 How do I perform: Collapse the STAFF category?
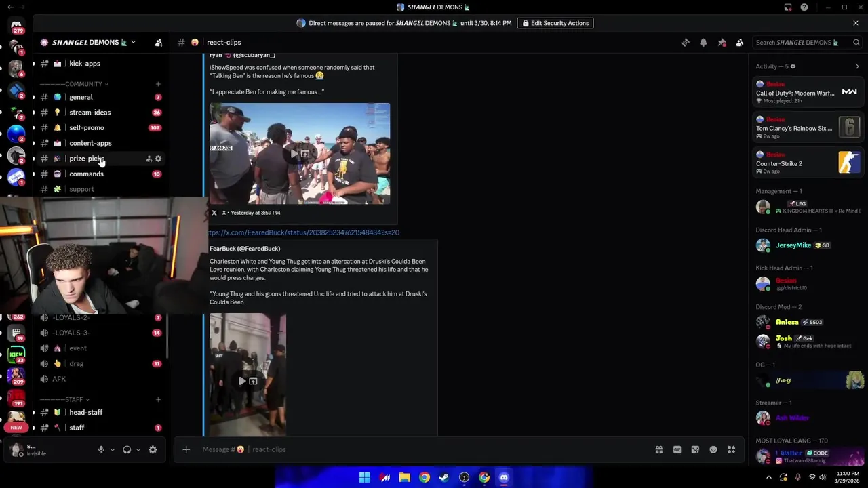(64, 400)
